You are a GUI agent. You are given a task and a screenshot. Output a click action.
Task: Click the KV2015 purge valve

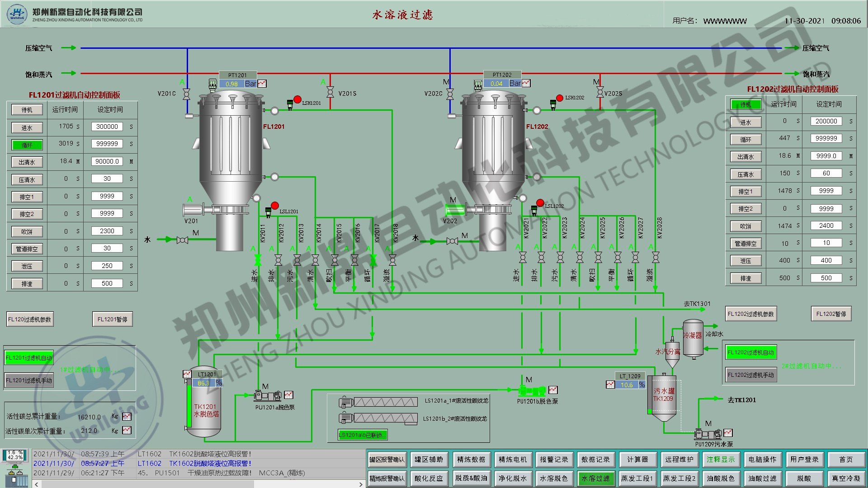tap(335, 259)
